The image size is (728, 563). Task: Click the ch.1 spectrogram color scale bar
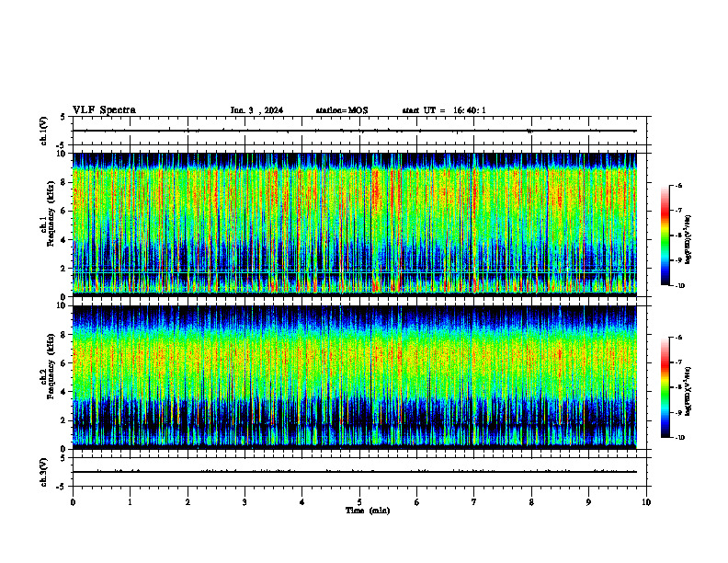point(665,236)
